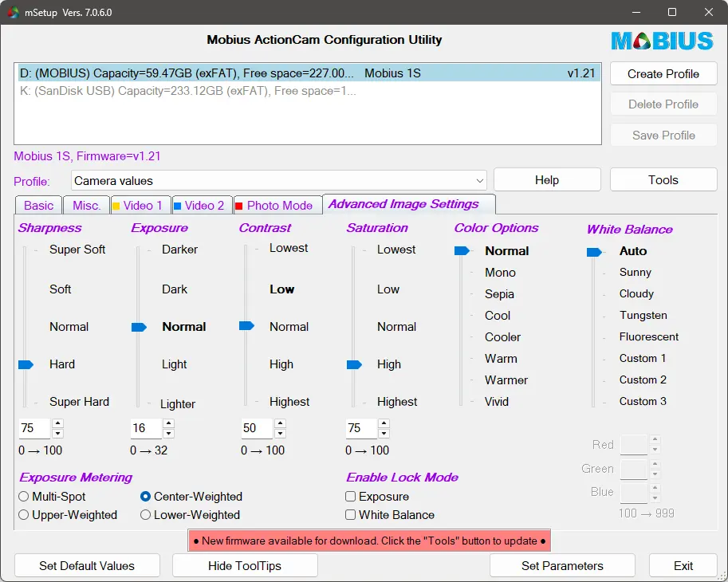Switch to the Misc. tab
The width and height of the screenshot is (728, 582).
tap(86, 205)
